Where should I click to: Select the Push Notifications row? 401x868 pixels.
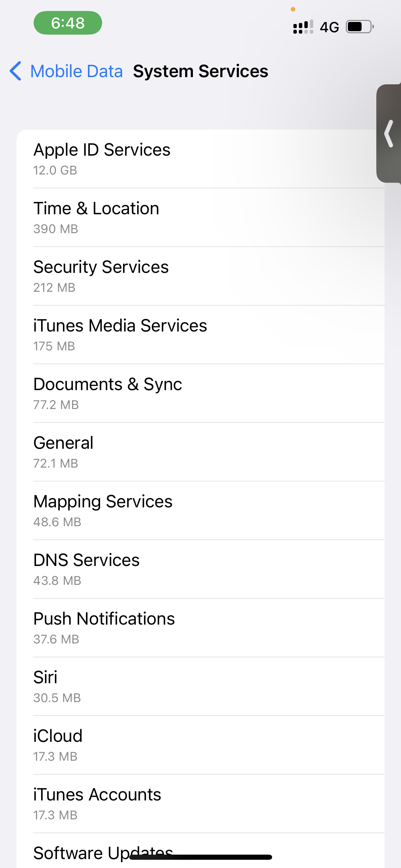click(x=200, y=628)
